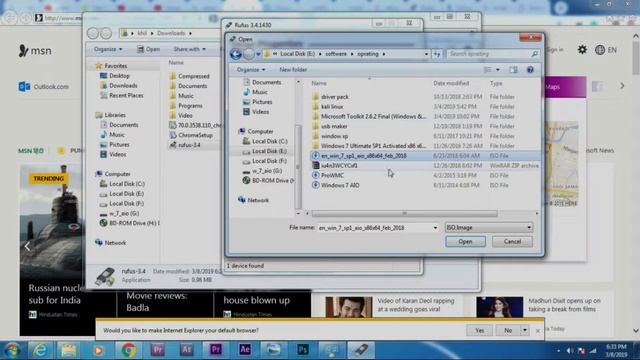
Task: Click the horizontal scrollbar in file list
Action: (404, 213)
